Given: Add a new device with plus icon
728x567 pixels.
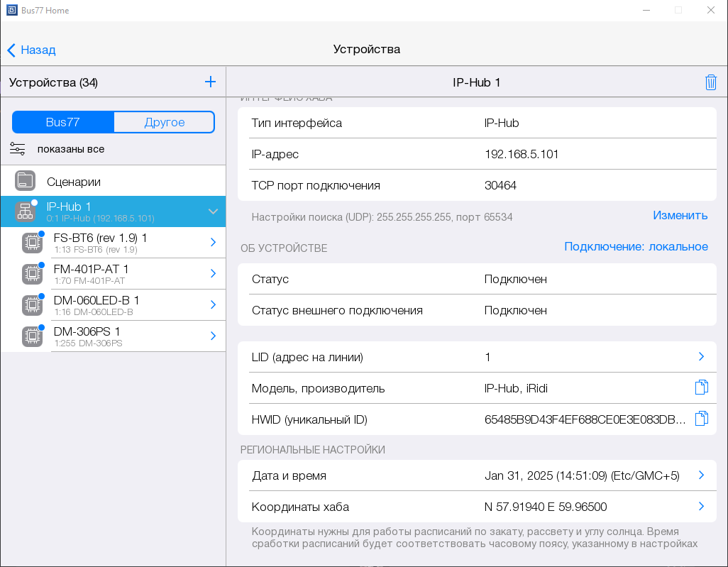Looking at the screenshot, I should 210,82.
